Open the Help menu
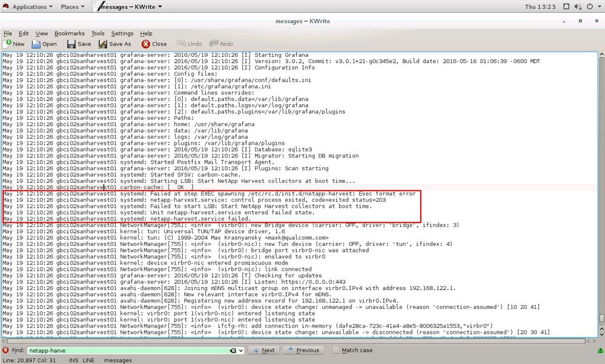The width and height of the screenshot is (605, 364). pyautogui.click(x=146, y=33)
